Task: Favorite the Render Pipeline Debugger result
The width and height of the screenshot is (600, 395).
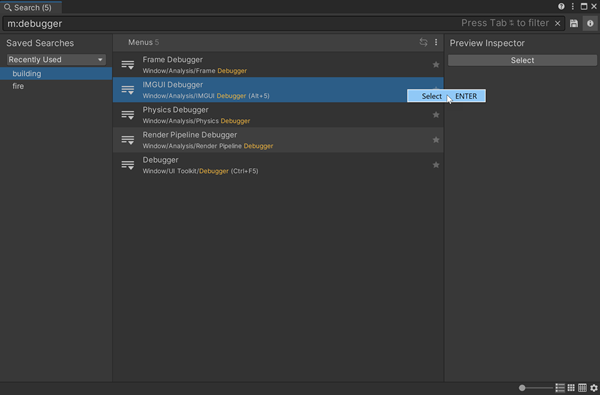Action: 436,140
